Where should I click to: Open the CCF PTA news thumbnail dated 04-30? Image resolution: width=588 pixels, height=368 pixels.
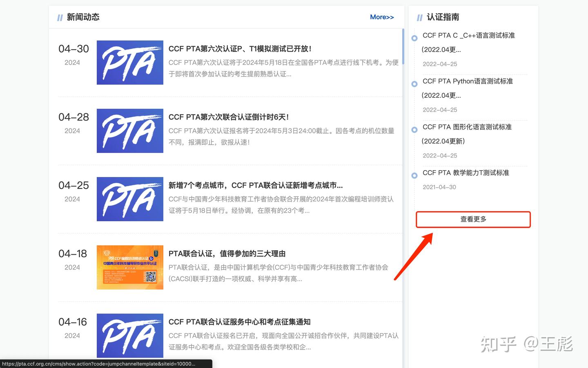tap(129, 62)
